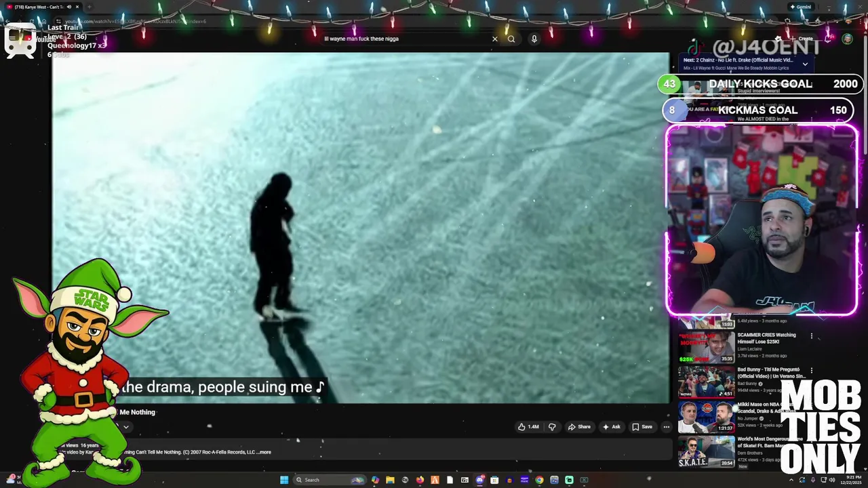Click the Windows taskbar Search box

[330, 480]
